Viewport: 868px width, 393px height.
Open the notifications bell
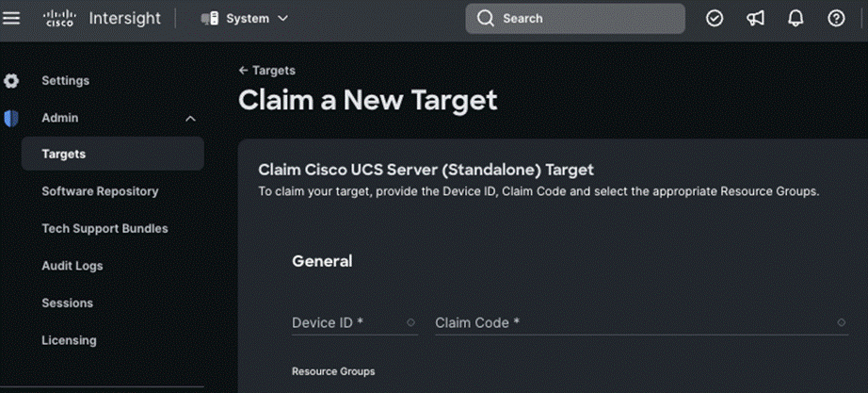point(796,19)
